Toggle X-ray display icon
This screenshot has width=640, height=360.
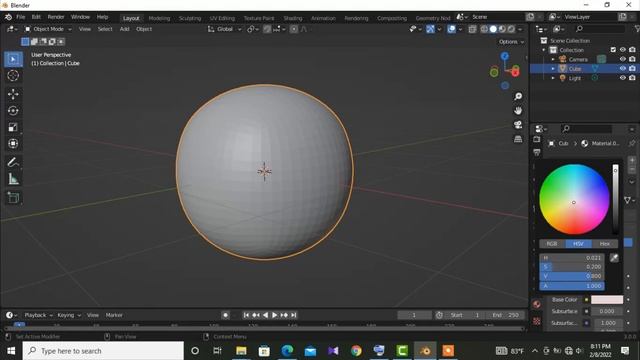click(472, 29)
